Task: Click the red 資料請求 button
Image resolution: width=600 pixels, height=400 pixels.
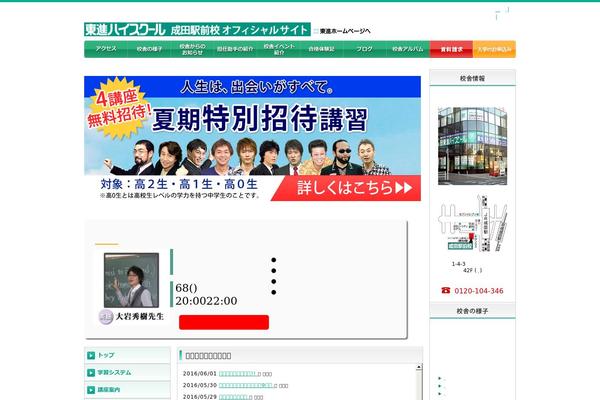Action: click(x=452, y=49)
